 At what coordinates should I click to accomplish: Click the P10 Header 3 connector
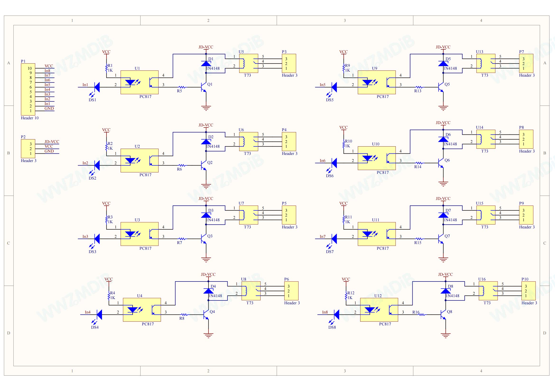[x=529, y=291]
